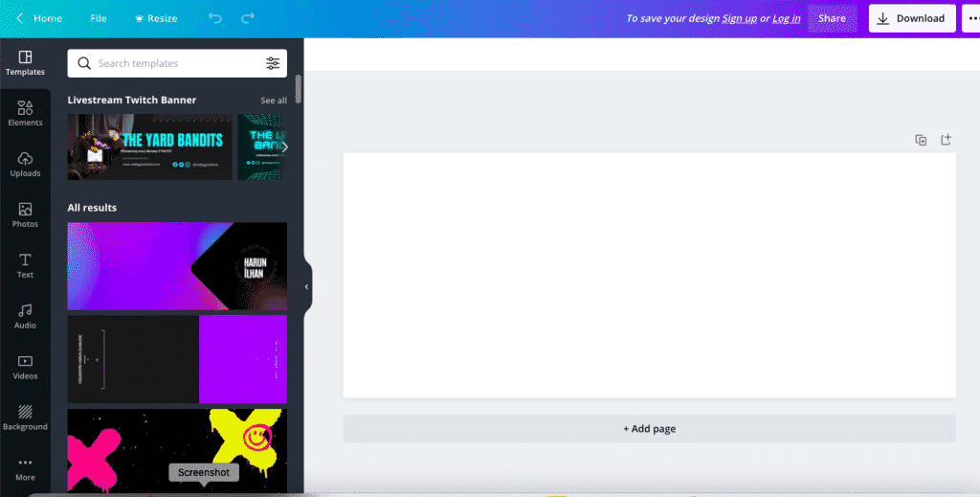The height and width of the screenshot is (497, 980).
Task: Go back to Home
Action: coord(38,18)
